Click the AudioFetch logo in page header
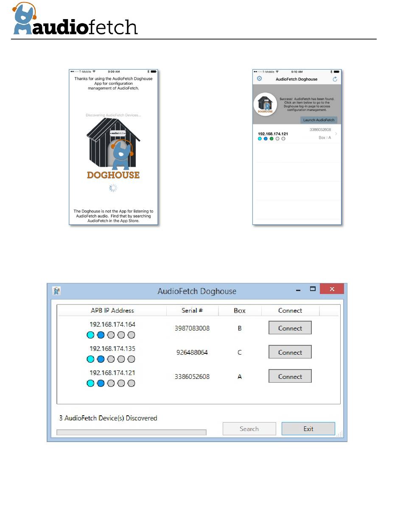Screen dimensions: 403x532 [x=76, y=19]
